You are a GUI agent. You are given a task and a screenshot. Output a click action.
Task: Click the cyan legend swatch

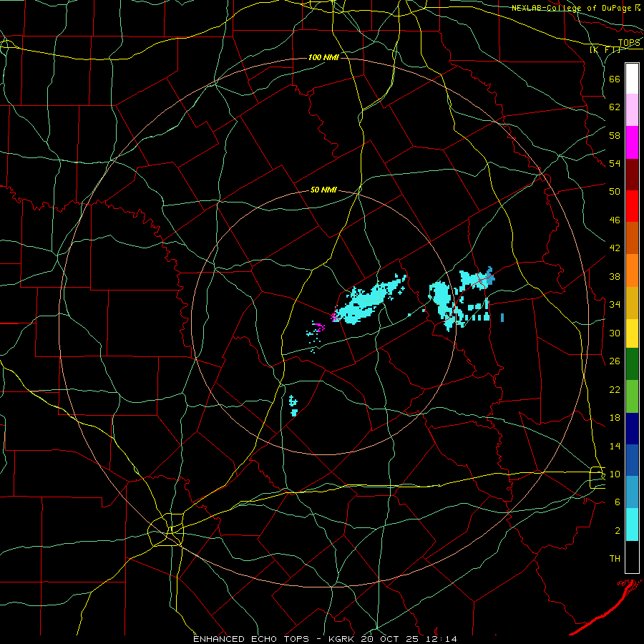coord(632,525)
